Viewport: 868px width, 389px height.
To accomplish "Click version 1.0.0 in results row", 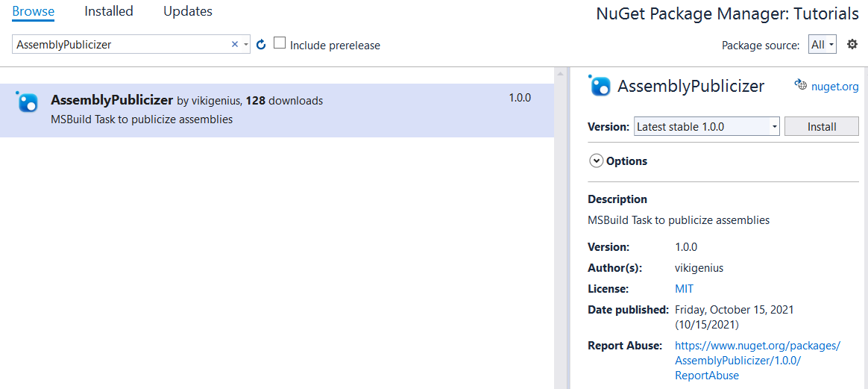I will pos(520,98).
